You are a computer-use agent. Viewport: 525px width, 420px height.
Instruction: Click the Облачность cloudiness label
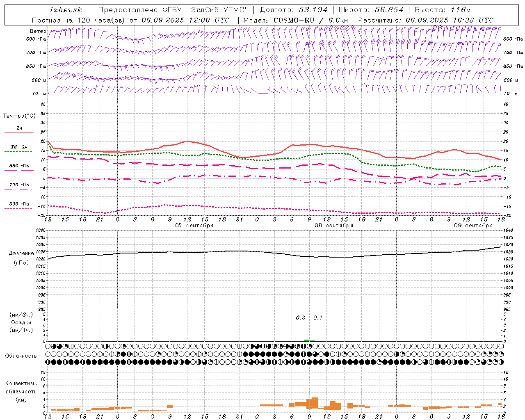click(21, 356)
